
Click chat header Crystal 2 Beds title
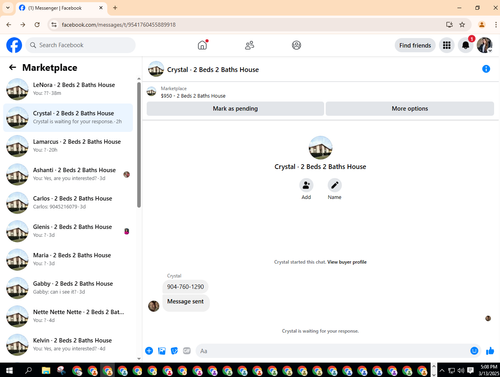pos(213,70)
